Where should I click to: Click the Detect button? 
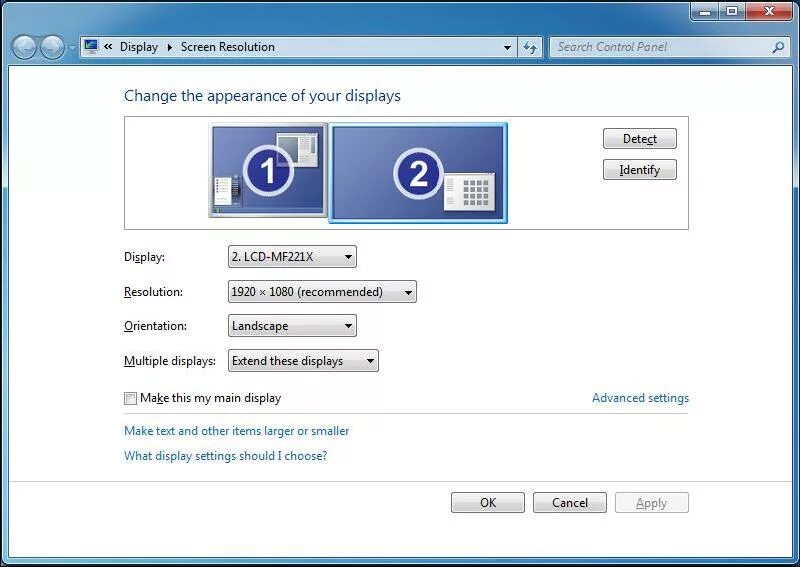[x=640, y=138]
